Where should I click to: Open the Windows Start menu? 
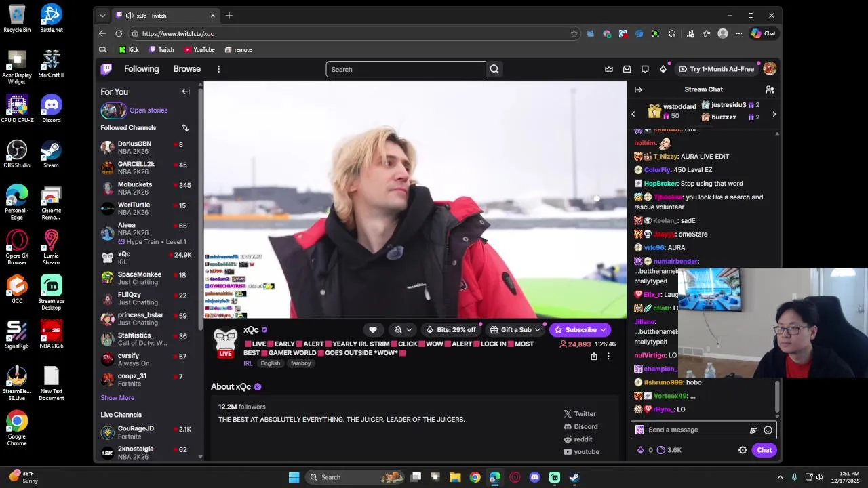pyautogui.click(x=294, y=477)
